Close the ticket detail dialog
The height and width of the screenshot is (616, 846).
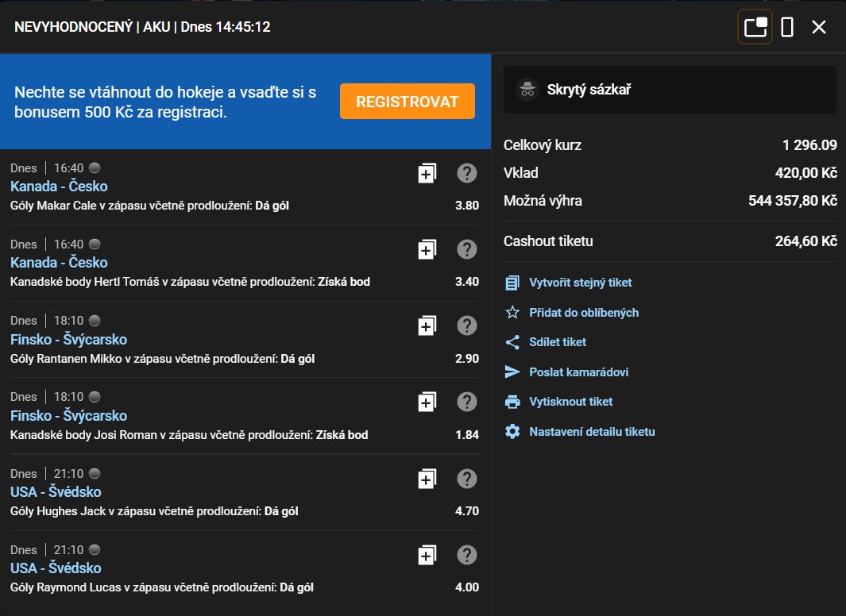click(x=818, y=27)
